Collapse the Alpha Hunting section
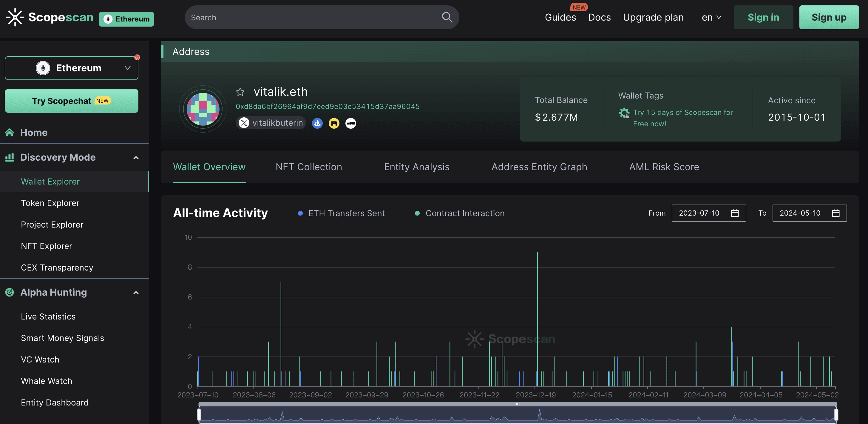Viewport: 868px width, 424px height. coord(136,292)
